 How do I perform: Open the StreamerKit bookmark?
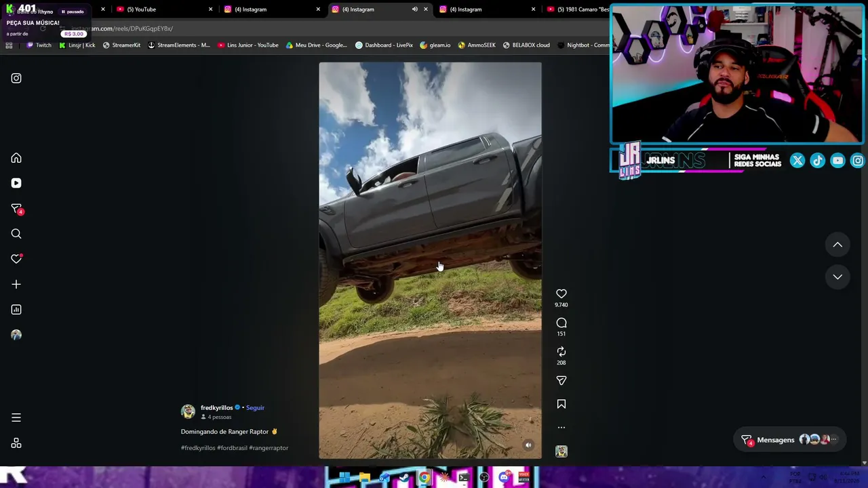point(121,45)
